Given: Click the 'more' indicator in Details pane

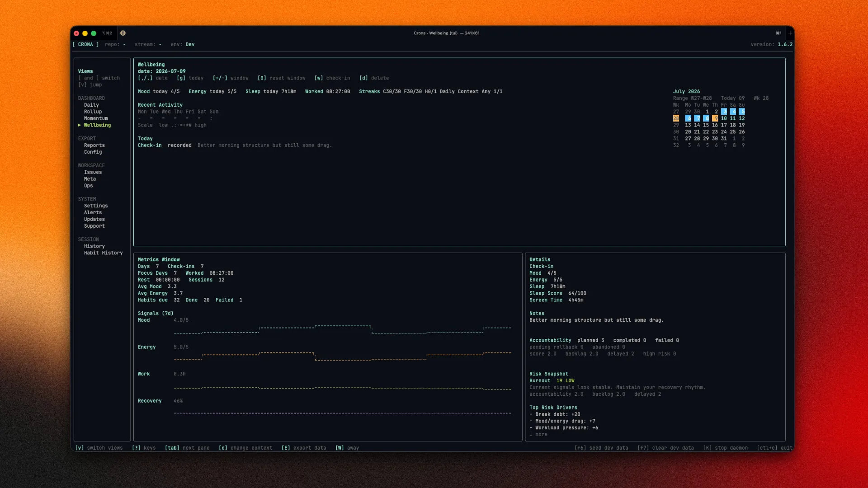Looking at the screenshot, I should point(538,435).
